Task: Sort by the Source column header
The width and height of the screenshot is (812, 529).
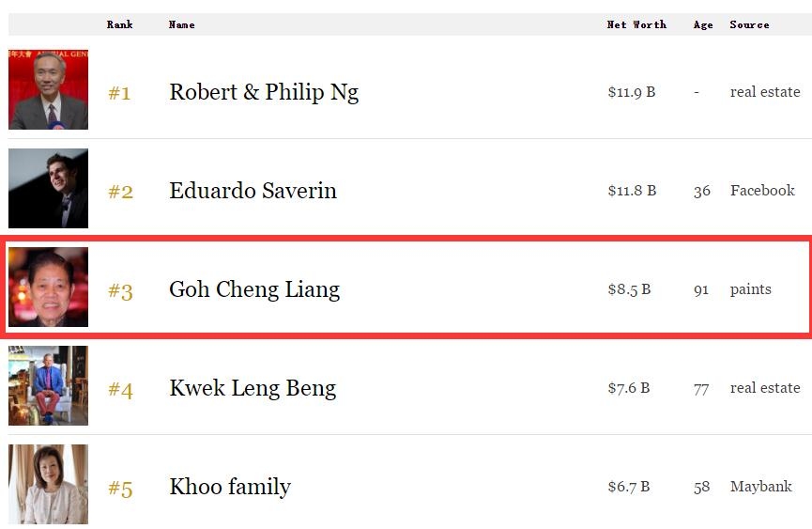Action: coord(749,24)
